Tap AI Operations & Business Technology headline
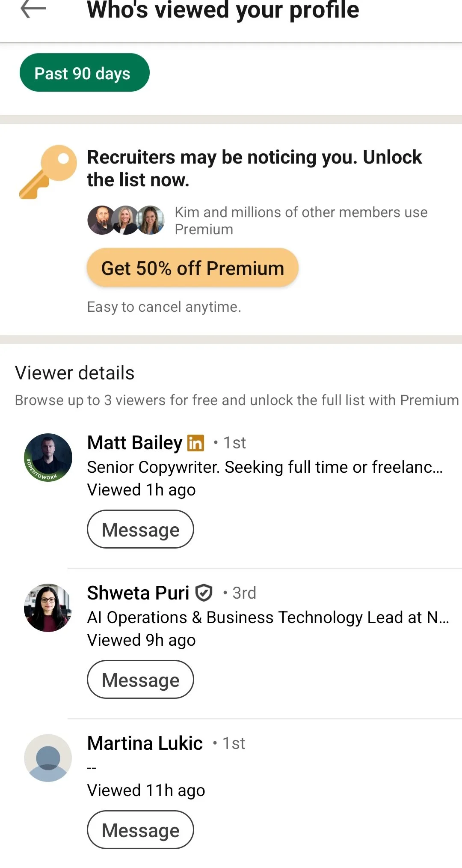Viewport: 462px width, 868px height. (x=268, y=617)
